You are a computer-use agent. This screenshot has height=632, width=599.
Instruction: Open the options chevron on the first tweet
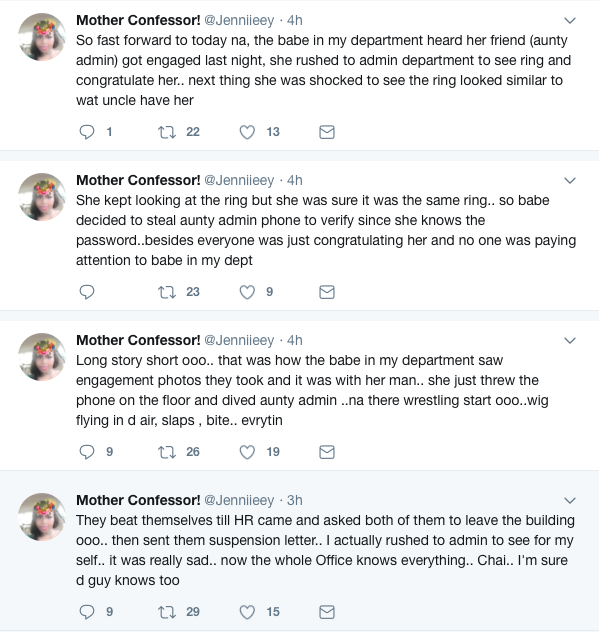[x=570, y=20]
